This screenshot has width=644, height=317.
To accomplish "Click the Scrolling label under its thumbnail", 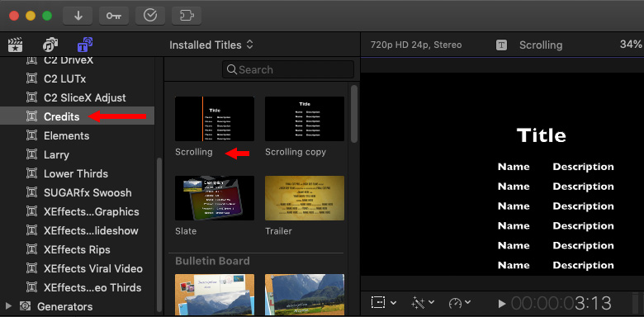I will [193, 152].
